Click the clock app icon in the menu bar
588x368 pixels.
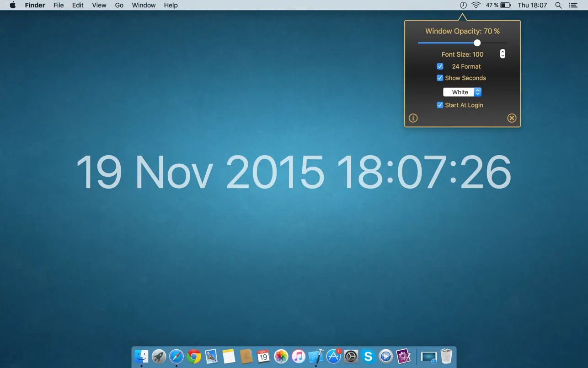tap(463, 5)
